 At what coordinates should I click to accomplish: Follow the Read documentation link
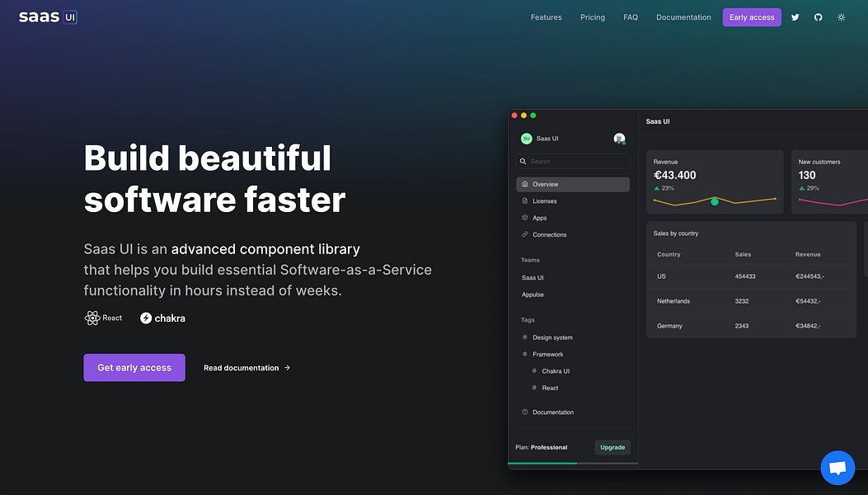click(247, 367)
